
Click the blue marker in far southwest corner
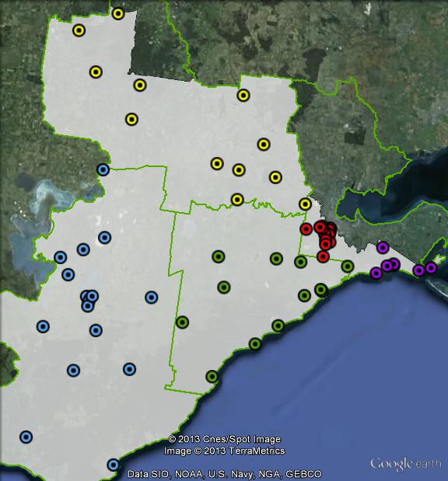(26, 437)
